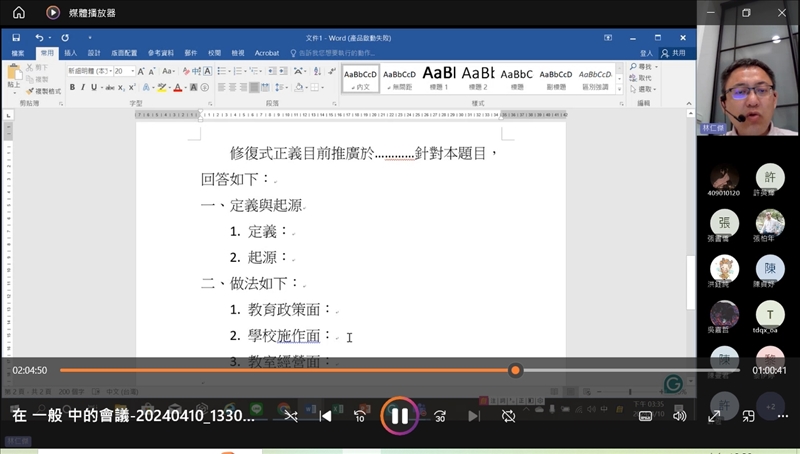The height and width of the screenshot is (454, 800).
Task: Click the Word save icon
Action: click(x=16, y=38)
